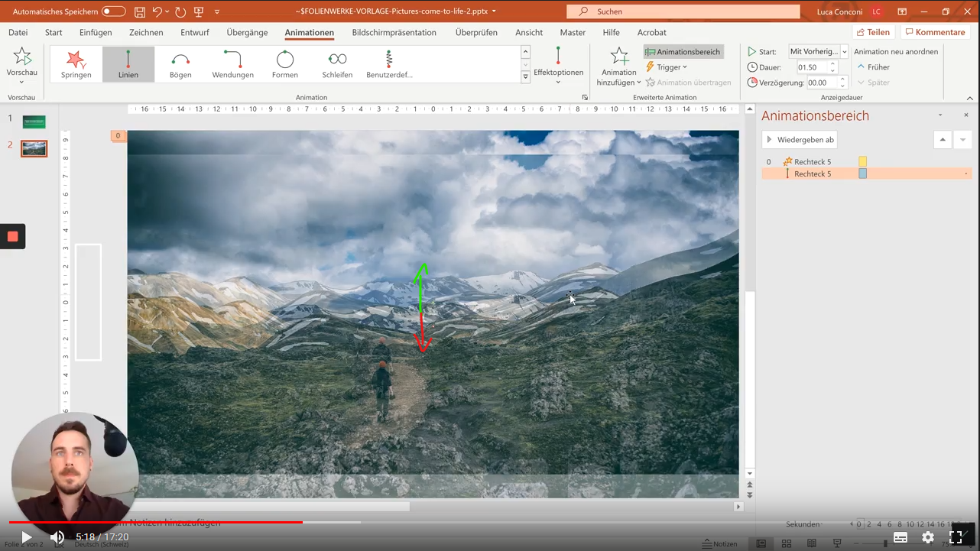Click the video progress bar
Viewport: 980px width, 551px height.
tap(490, 523)
